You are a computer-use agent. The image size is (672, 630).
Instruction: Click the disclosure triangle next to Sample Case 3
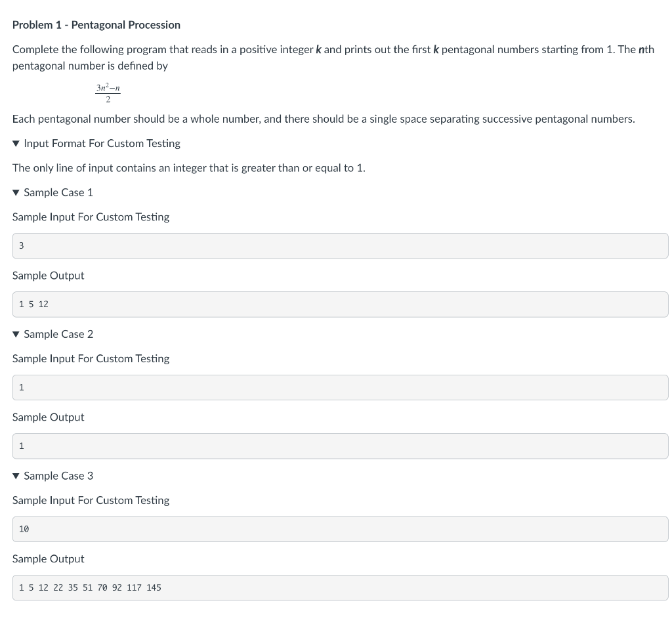click(x=16, y=476)
